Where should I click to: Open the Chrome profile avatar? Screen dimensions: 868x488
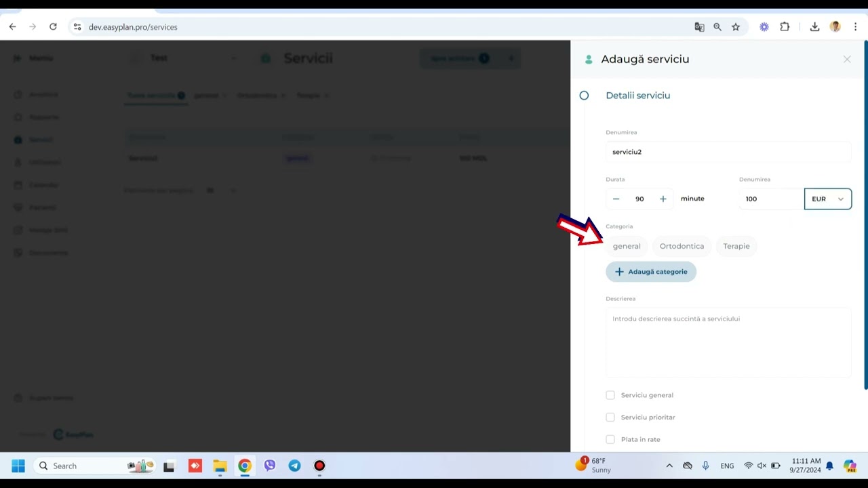click(835, 27)
